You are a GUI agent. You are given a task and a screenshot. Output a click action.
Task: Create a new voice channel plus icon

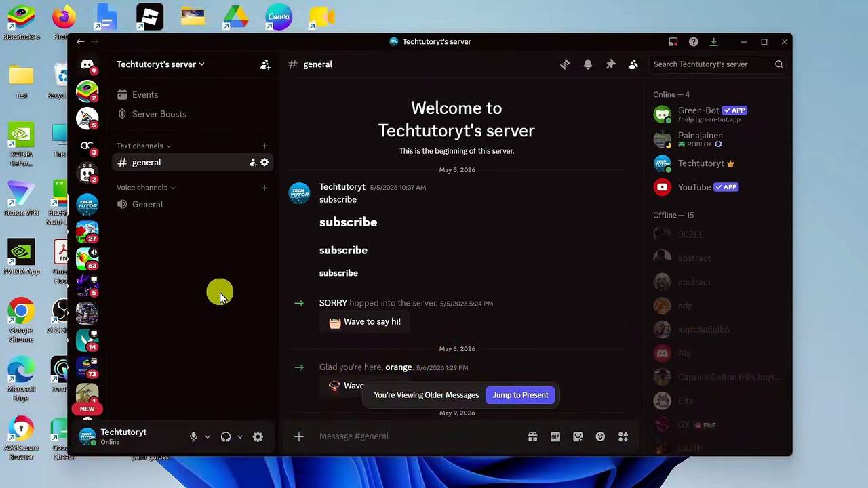(264, 188)
